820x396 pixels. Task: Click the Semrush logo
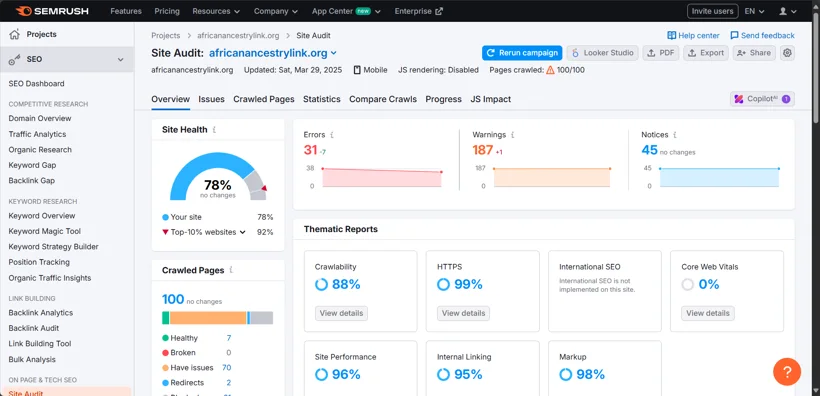coord(52,11)
